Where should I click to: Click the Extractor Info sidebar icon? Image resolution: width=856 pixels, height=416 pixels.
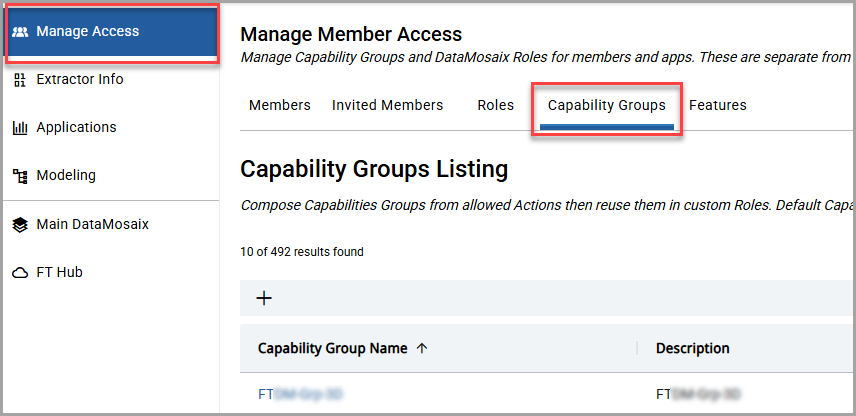coord(20,80)
